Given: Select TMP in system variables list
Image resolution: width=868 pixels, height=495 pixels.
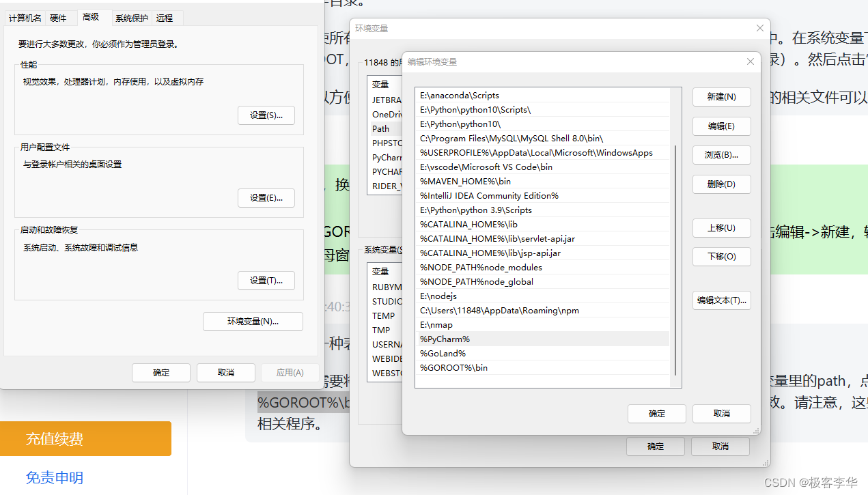Looking at the screenshot, I should coord(381,330).
